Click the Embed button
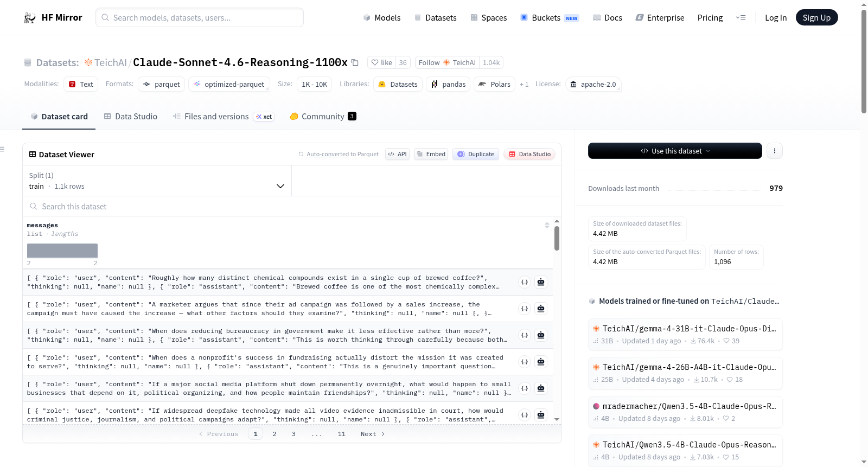Viewport: 868px width, 467px height. pos(431,154)
